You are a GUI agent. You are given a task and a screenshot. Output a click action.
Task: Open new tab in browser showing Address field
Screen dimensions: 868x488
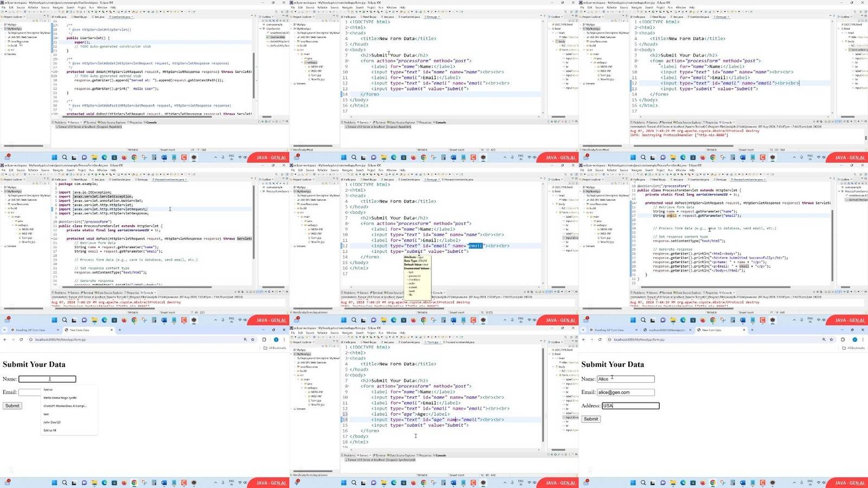[752, 329]
